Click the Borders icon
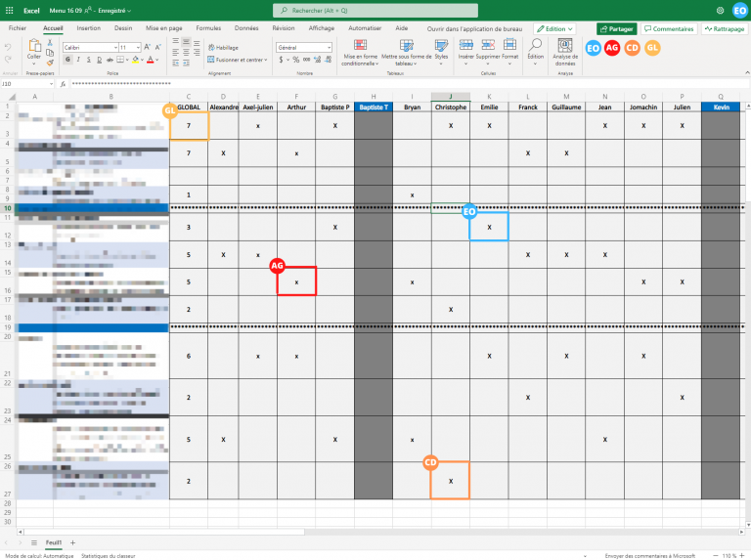751x560 pixels. [x=120, y=60]
